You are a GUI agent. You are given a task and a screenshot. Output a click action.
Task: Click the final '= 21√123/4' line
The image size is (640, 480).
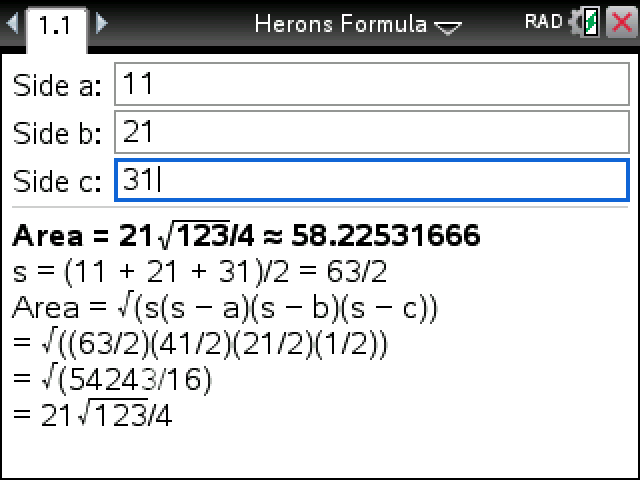(x=92, y=414)
